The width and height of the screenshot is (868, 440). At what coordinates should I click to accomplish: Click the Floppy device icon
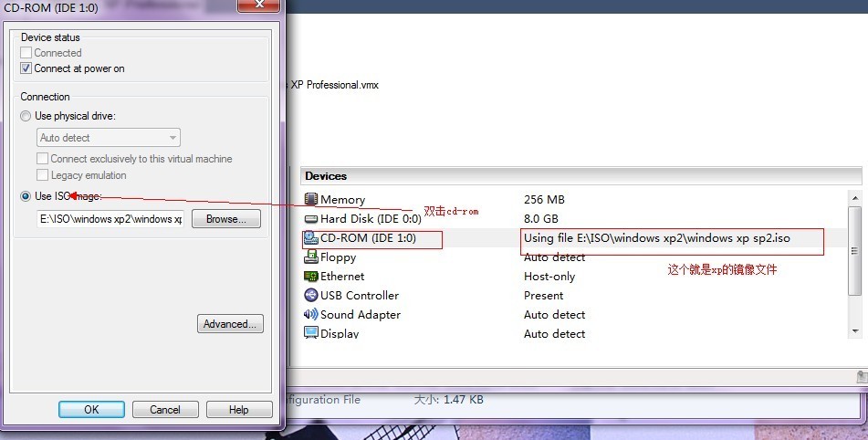pos(310,257)
